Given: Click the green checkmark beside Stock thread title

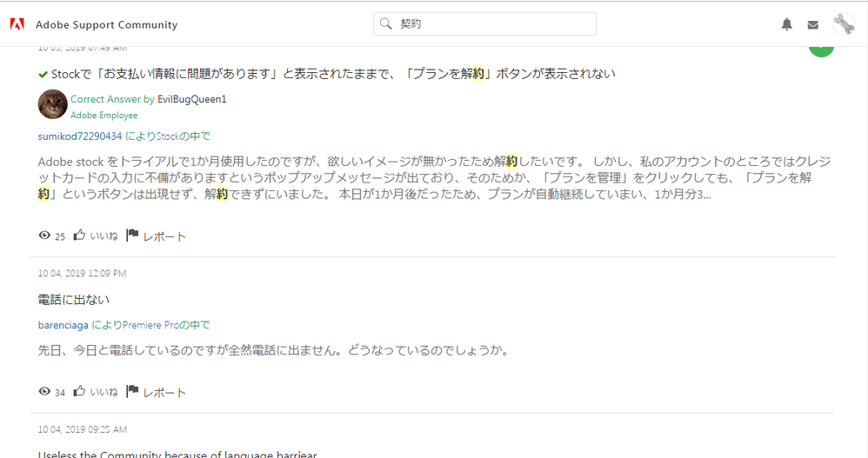Looking at the screenshot, I should click(x=43, y=74).
